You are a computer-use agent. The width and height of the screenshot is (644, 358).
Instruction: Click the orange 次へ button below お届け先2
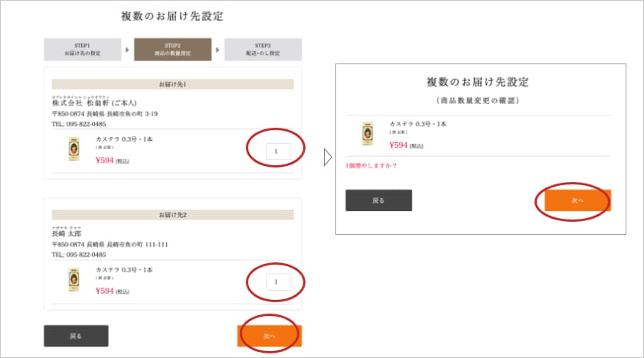click(270, 336)
